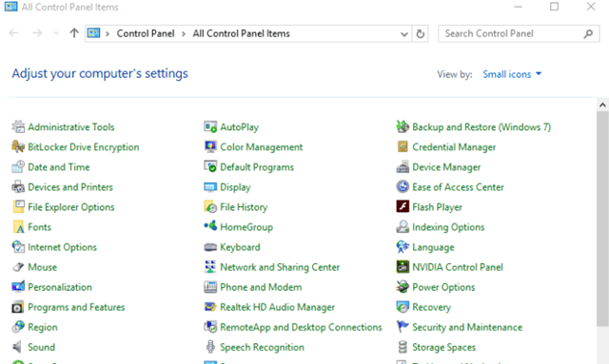Open the Speech Recognition microphone icon
Image resolution: width=609 pixels, height=364 pixels.
pyautogui.click(x=210, y=347)
